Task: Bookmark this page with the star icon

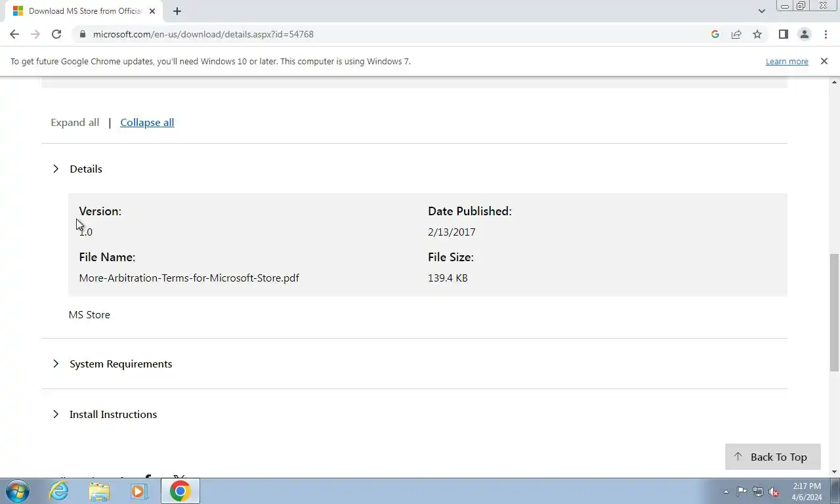Action: (757, 34)
